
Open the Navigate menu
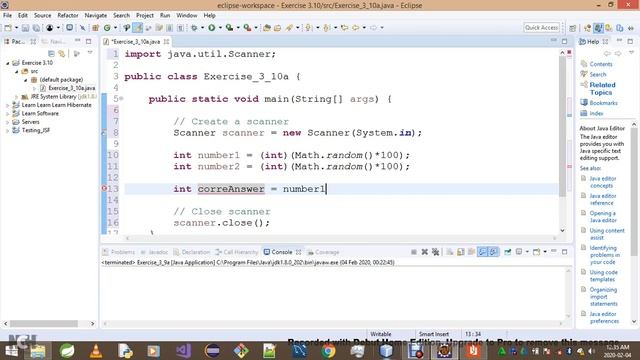96,15
